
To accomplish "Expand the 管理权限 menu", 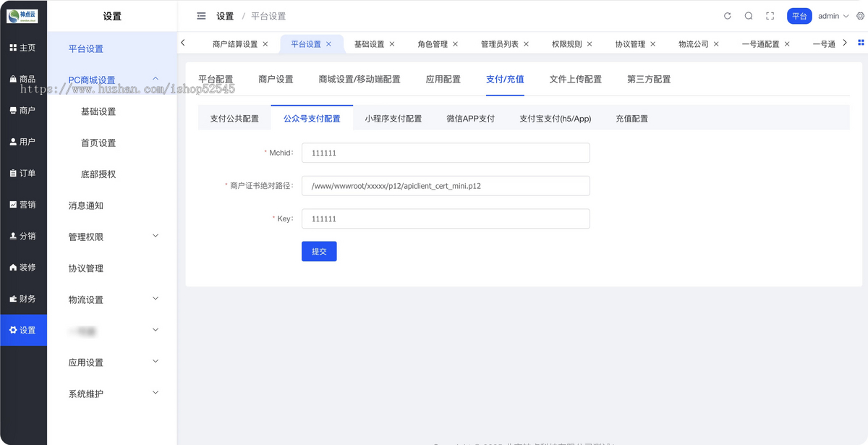I will 111,237.
